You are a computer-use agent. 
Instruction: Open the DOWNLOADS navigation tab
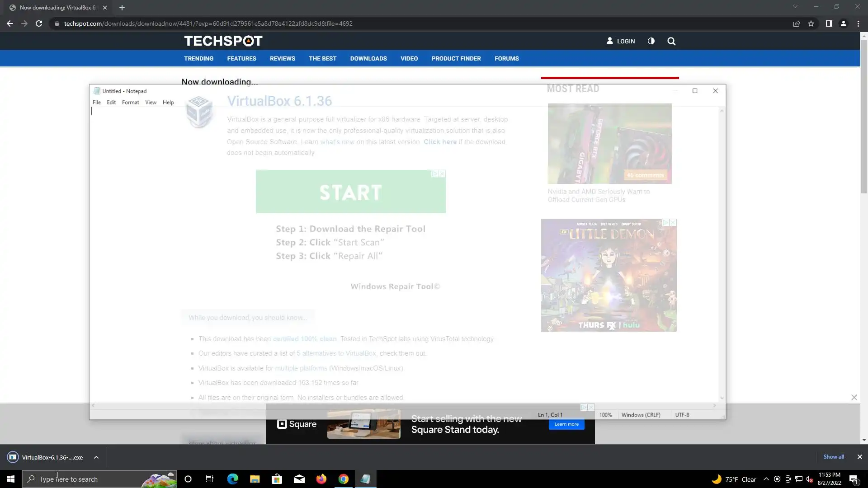coord(368,59)
